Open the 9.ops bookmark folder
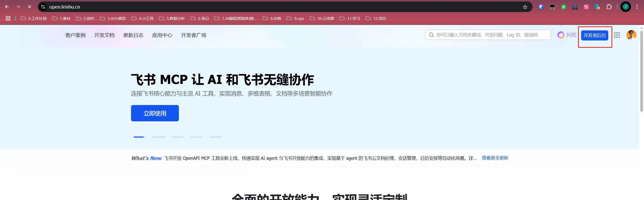 (x=295, y=18)
